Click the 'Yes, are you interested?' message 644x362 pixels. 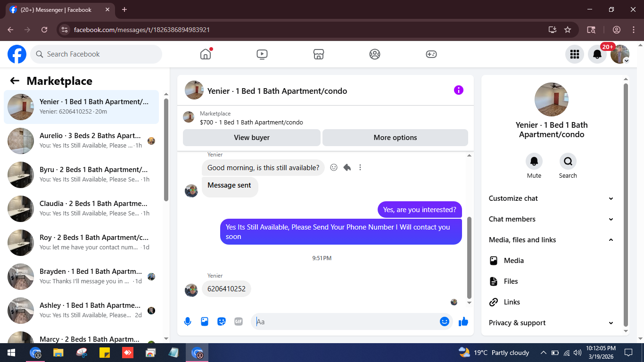tap(420, 210)
